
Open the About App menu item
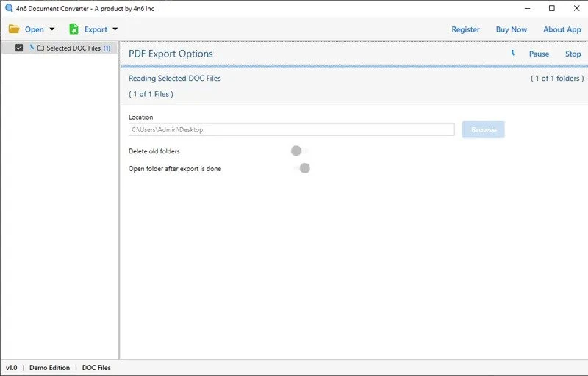coord(562,29)
